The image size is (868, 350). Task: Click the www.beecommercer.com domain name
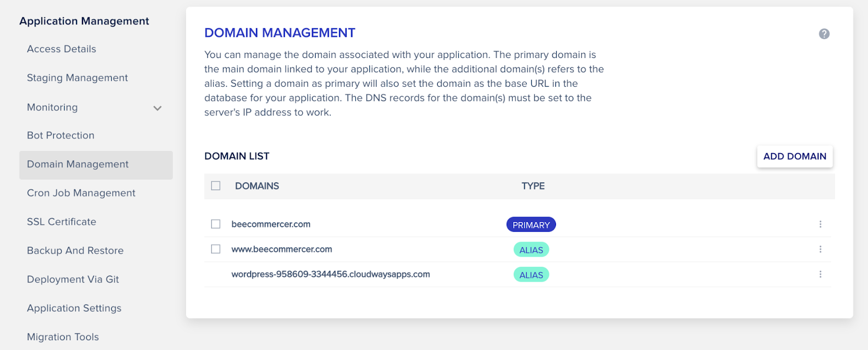point(282,249)
